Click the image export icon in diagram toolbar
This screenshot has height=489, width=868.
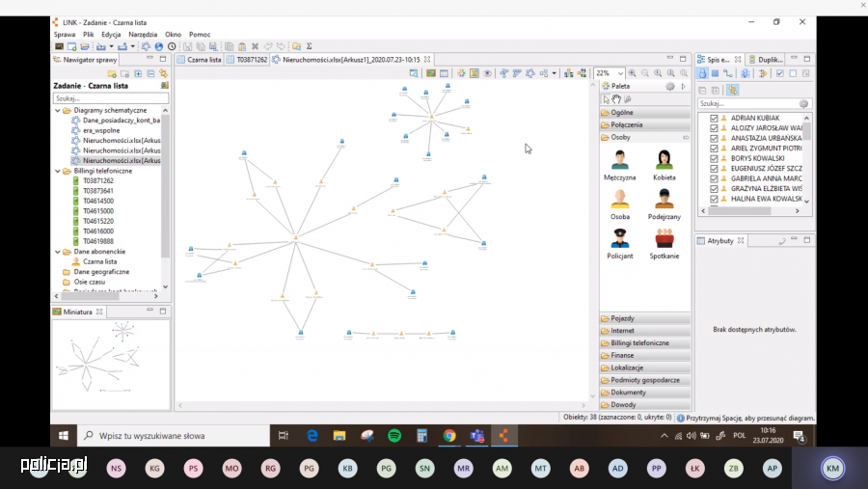[431, 73]
